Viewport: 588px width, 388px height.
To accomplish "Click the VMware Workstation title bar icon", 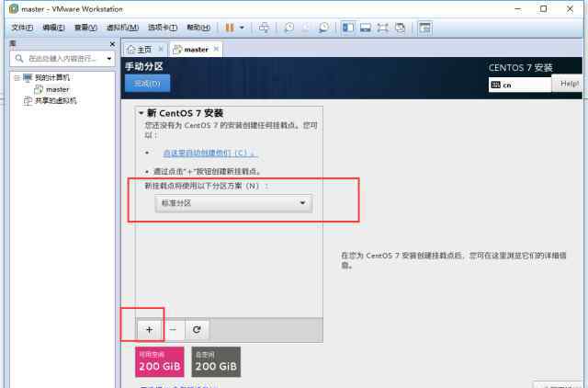I will click(x=14, y=8).
